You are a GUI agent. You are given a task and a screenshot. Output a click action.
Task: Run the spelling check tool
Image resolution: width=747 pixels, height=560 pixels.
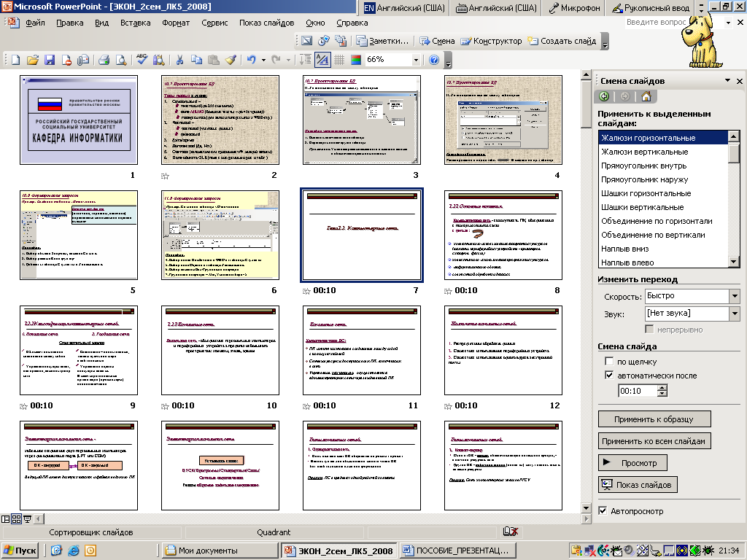[142, 60]
